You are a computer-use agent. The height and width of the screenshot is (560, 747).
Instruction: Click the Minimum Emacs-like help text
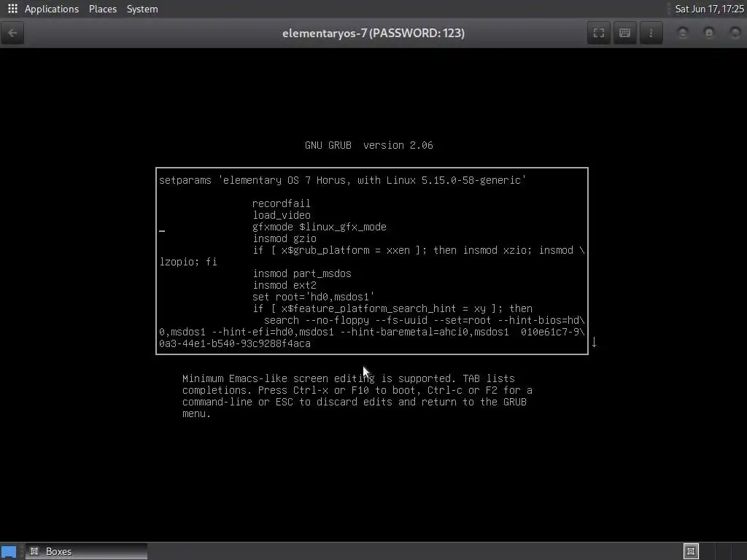[x=357, y=396]
